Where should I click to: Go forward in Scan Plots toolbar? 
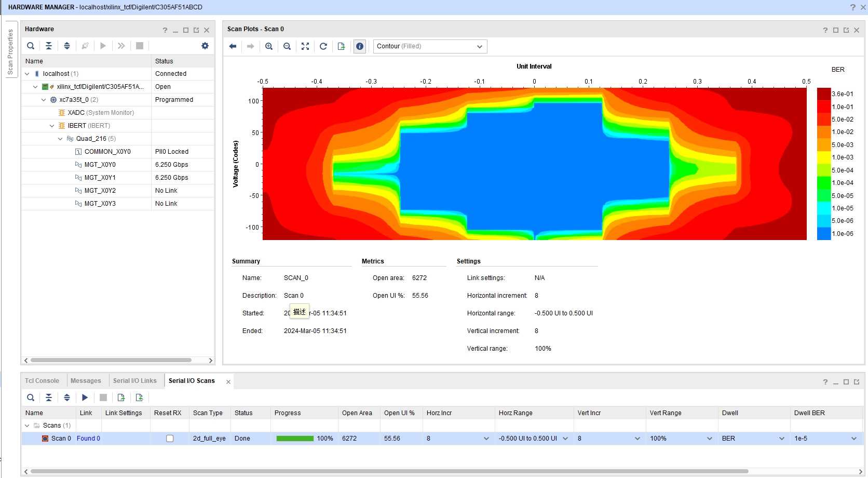pos(251,46)
